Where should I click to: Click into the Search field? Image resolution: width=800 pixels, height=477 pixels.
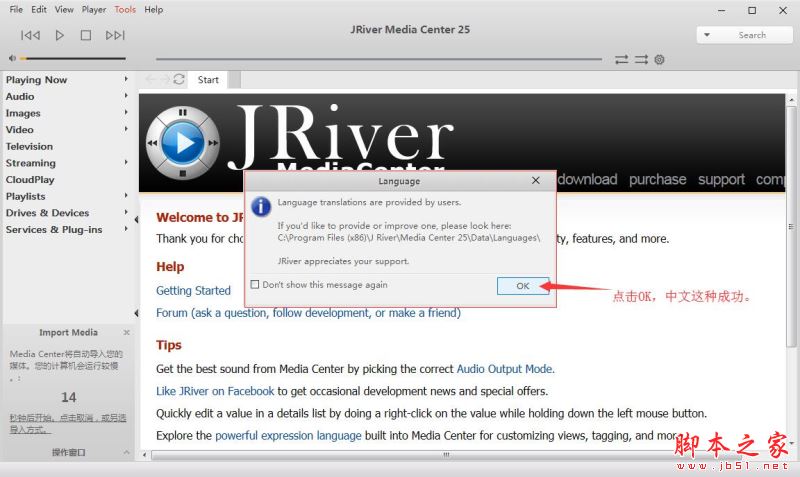(752, 35)
